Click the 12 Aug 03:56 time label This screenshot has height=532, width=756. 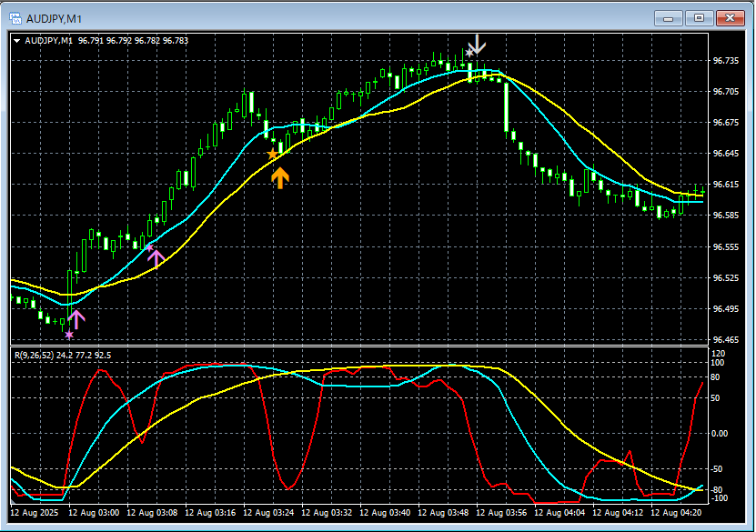pyautogui.click(x=501, y=513)
